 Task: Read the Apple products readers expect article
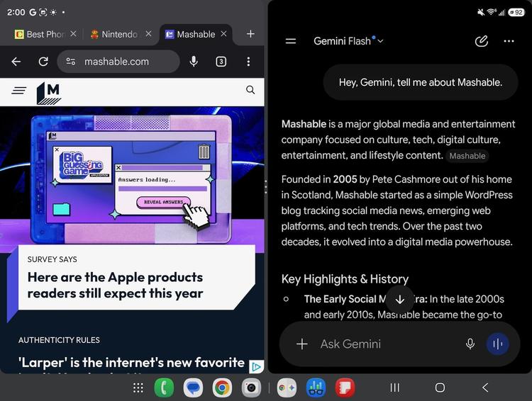click(116, 285)
